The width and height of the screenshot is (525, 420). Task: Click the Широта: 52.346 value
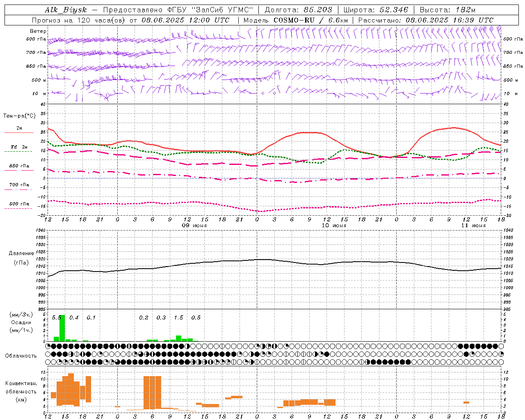click(x=375, y=10)
